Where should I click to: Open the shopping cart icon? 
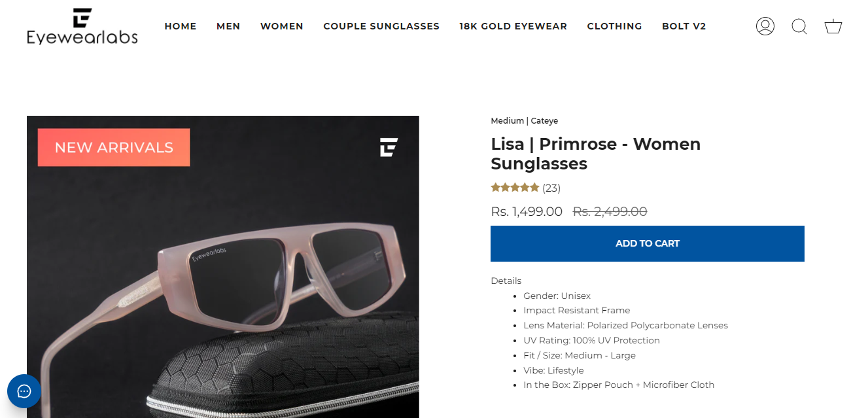pyautogui.click(x=833, y=26)
